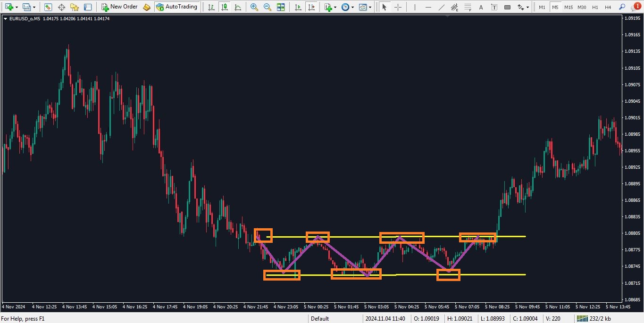The image size is (644, 323).
Task: Switch chart to candlestick mode
Action: point(224,7)
